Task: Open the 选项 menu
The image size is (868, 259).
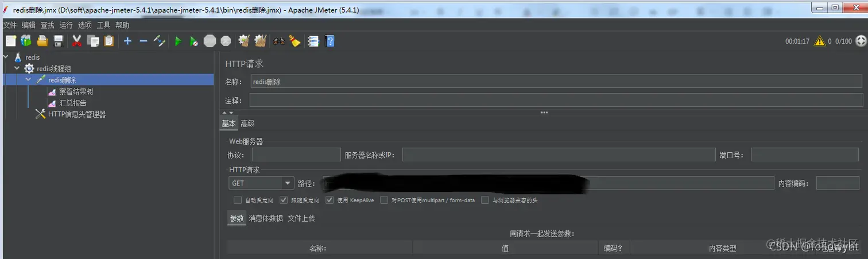Action: pos(85,25)
